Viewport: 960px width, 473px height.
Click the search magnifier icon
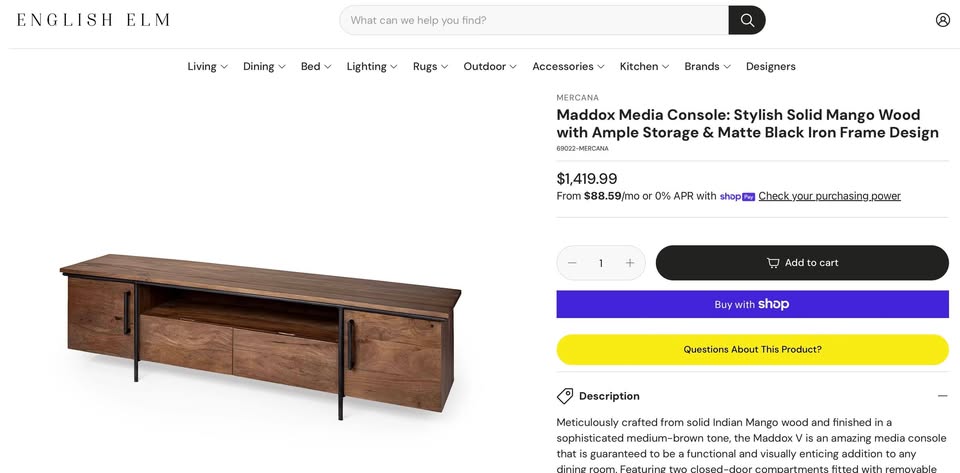point(747,20)
